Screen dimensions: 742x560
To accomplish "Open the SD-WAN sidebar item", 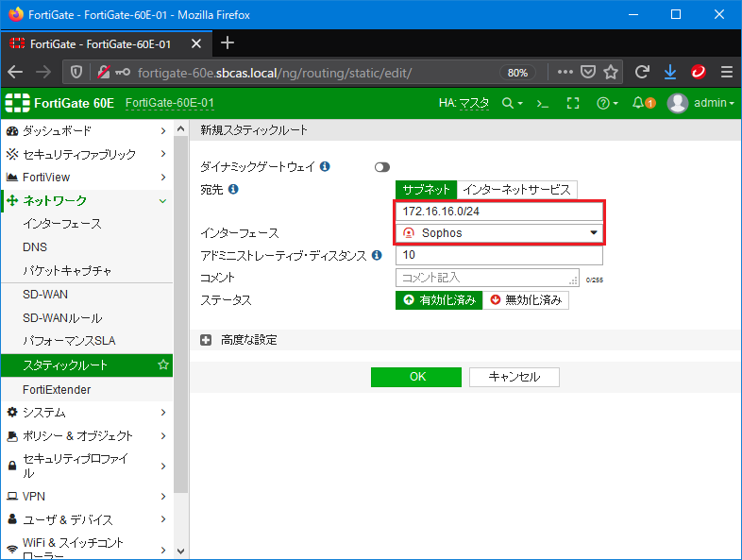I will (x=87, y=295).
